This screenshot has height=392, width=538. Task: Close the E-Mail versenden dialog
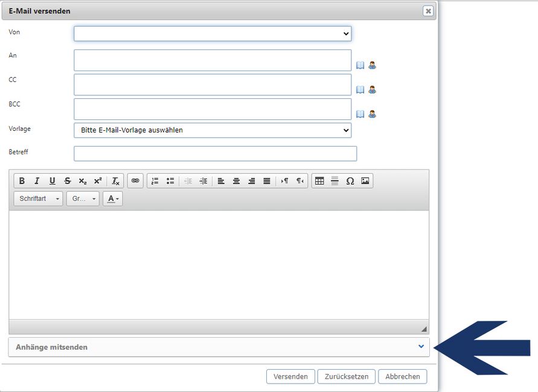pos(428,11)
